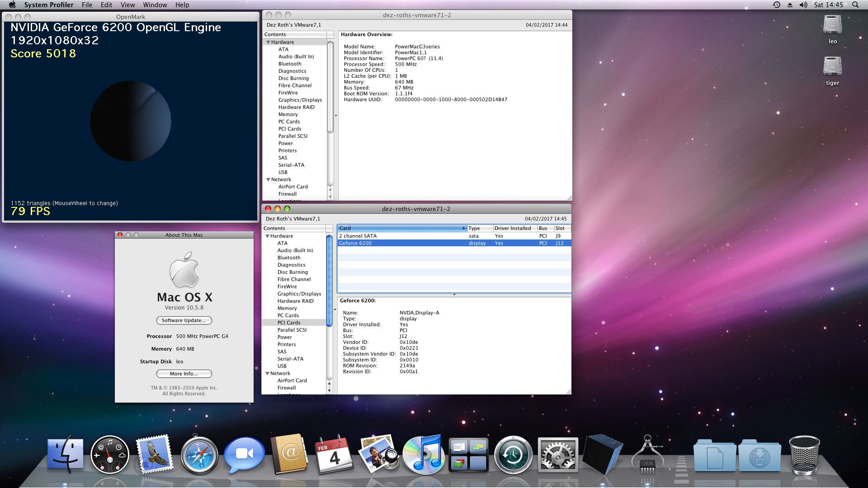Sort PCI cards by Card column header
868x488 pixels.
tap(402, 228)
